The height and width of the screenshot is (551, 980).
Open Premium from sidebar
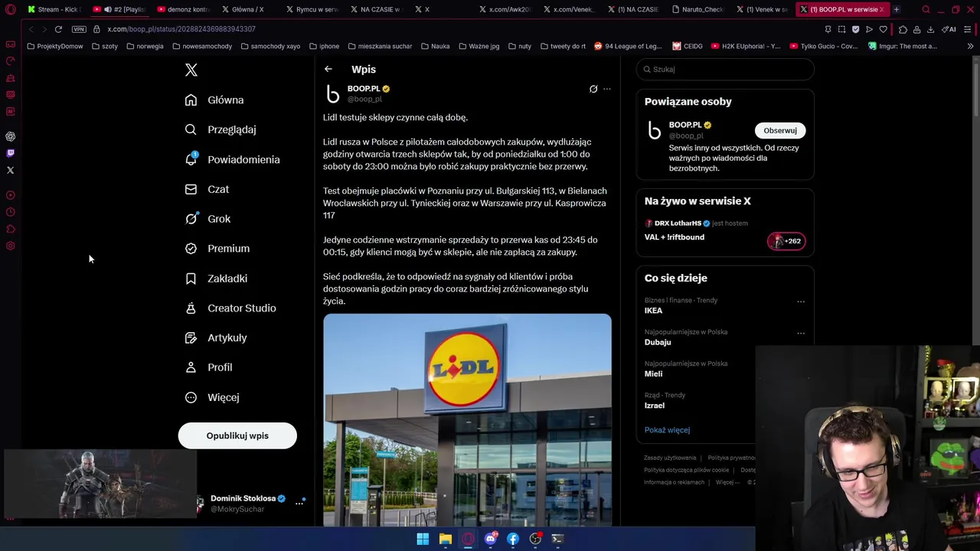click(x=217, y=249)
